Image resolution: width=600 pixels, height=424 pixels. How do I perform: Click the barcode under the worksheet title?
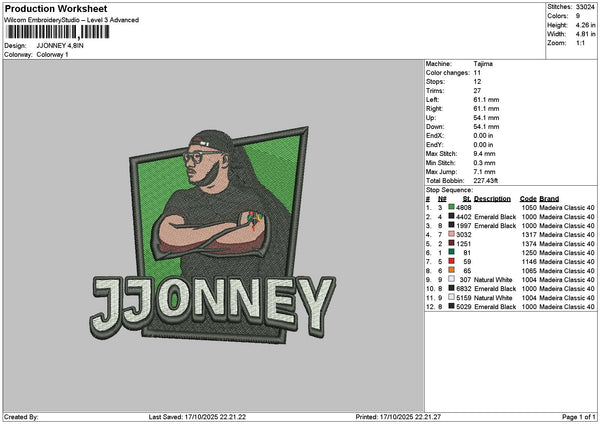point(58,32)
